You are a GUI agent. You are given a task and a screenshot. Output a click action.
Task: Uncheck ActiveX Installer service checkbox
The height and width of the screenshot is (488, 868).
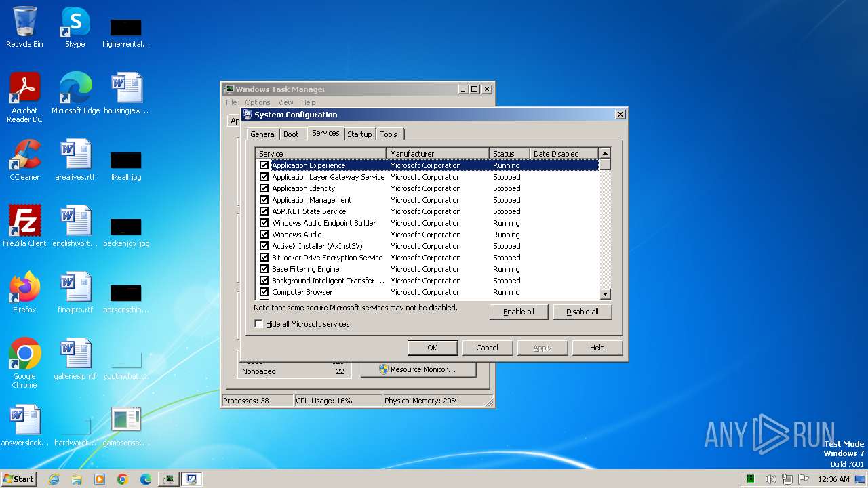coord(264,246)
